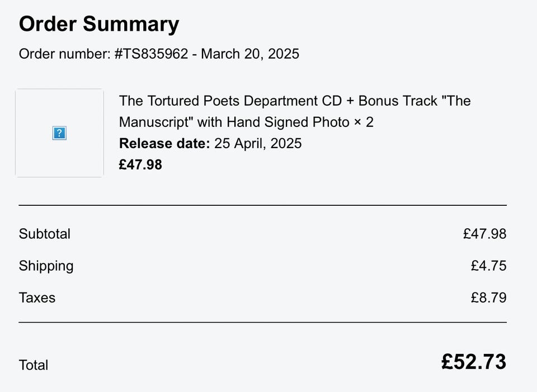Screen dimensions: 537x392
Task: Click the divider line above Subtotal
Action: pos(262,205)
